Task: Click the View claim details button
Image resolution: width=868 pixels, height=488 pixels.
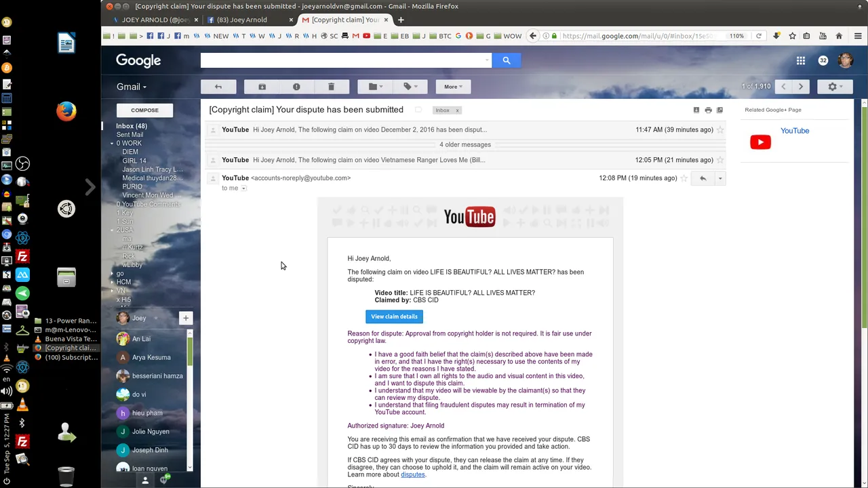Action: click(x=394, y=317)
